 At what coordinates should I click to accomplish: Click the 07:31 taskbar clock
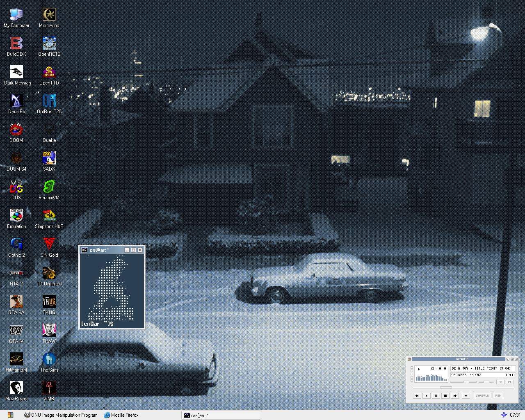click(515, 415)
